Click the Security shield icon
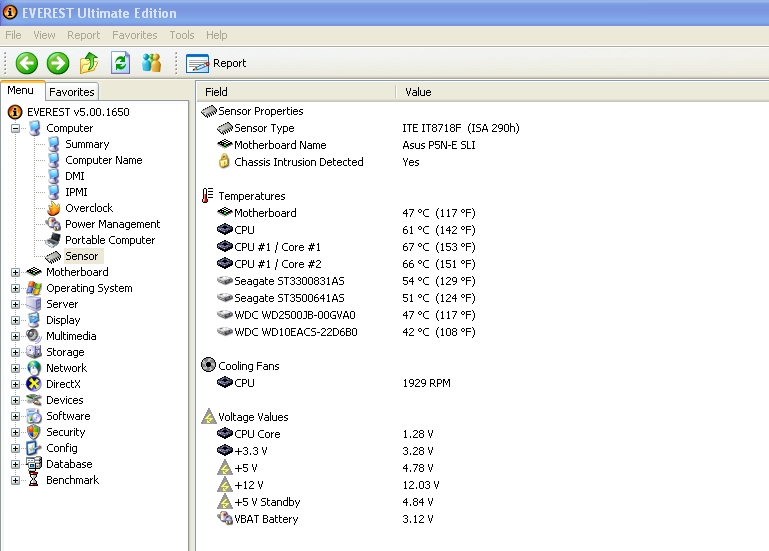 click(33, 432)
